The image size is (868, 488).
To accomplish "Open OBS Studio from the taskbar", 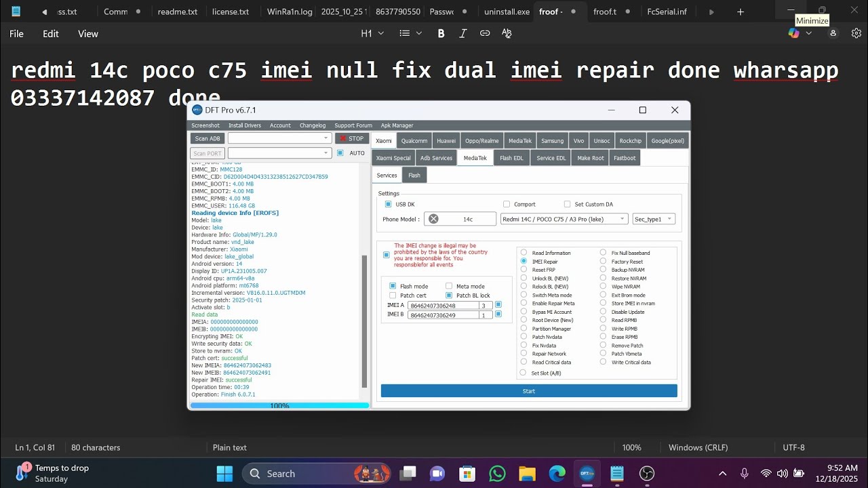I will click(647, 473).
